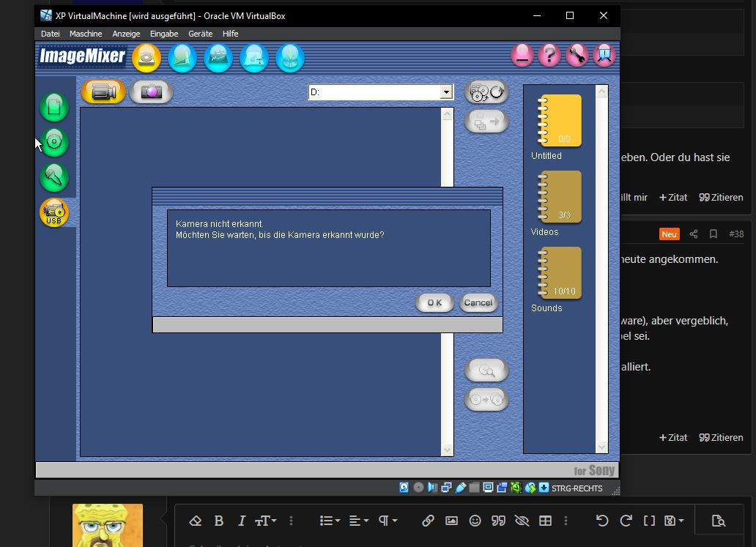The height and width of the screenshot is (547, 756).
Task: Click the green microphone audio source icon
Action: pyautogui.click(x=54, y=177)
